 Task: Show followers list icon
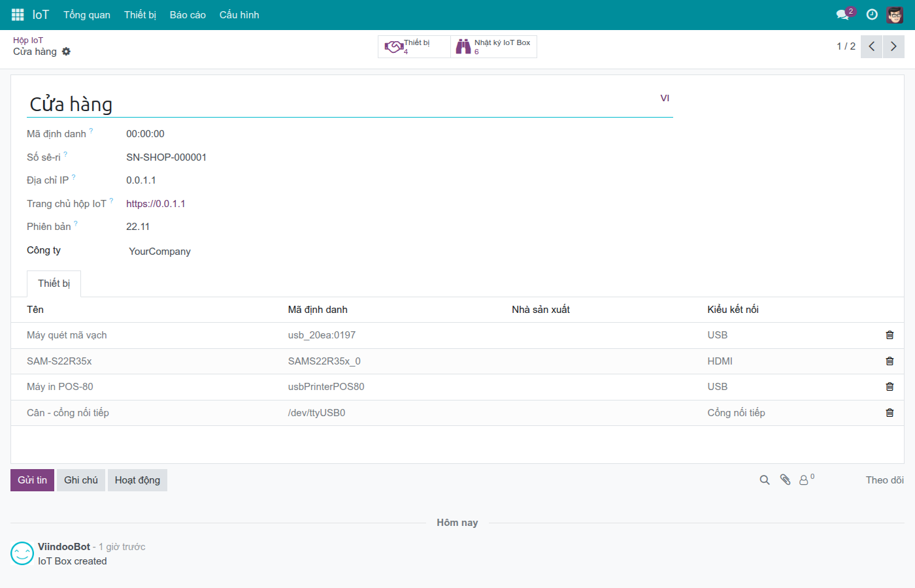[807, 480]
